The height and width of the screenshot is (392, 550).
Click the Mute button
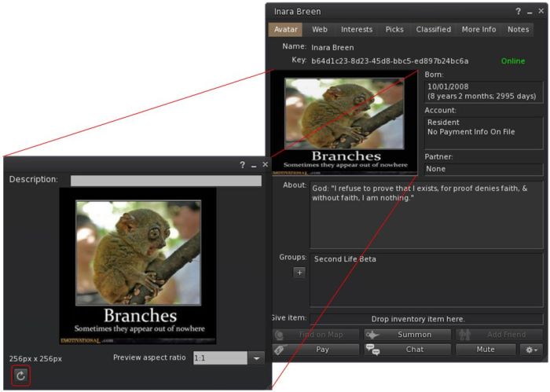click(486, 350)
